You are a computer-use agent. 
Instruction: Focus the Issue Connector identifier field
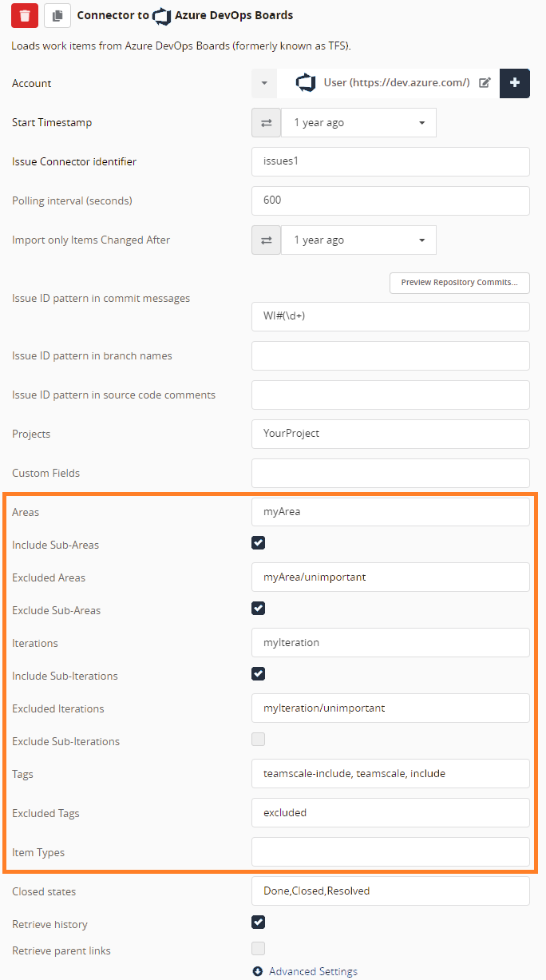click(390, 161)
